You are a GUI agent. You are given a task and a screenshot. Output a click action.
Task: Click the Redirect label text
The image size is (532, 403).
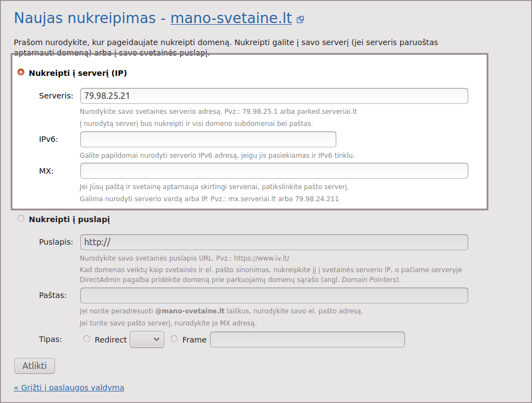[110, 340]
